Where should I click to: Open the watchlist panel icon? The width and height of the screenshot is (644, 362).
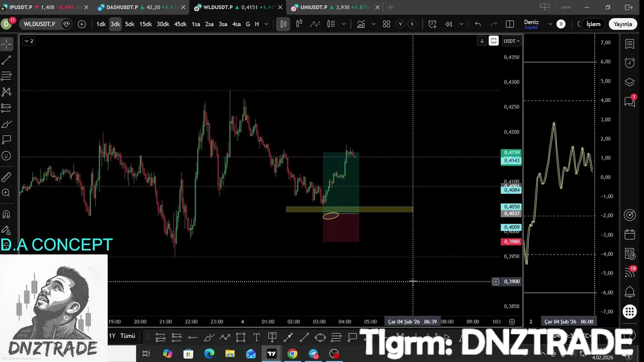pos(629,44)
